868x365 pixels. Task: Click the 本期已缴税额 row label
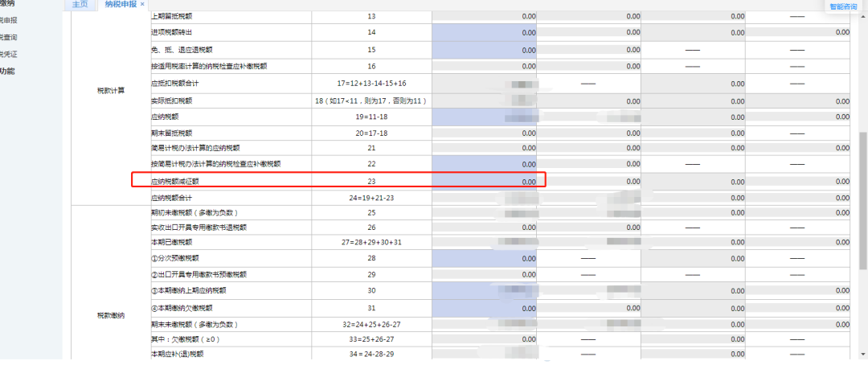[172, 242]
